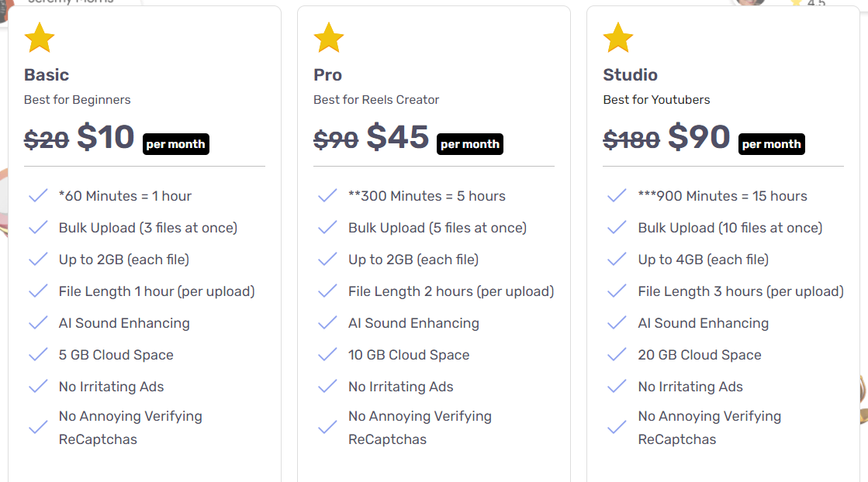Click the crossed-out $180 Studio price
This screenshot has height=482, width=868.
(631, 139)
